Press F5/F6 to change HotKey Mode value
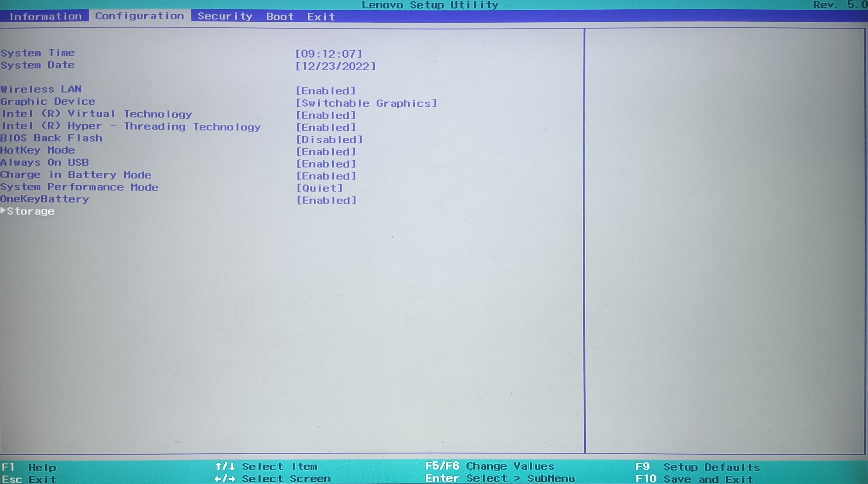Image resolution: width=868 pixels, height=484 pixels. point(326,151)
